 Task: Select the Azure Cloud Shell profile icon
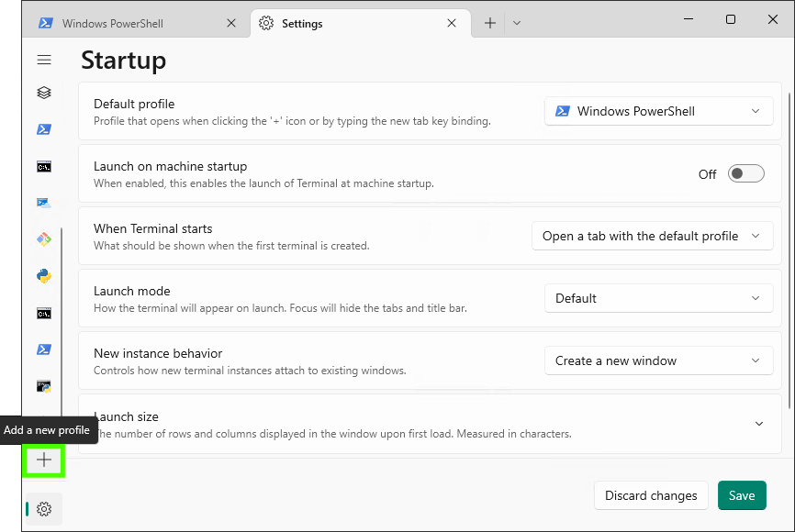click(x=44, y=203)
